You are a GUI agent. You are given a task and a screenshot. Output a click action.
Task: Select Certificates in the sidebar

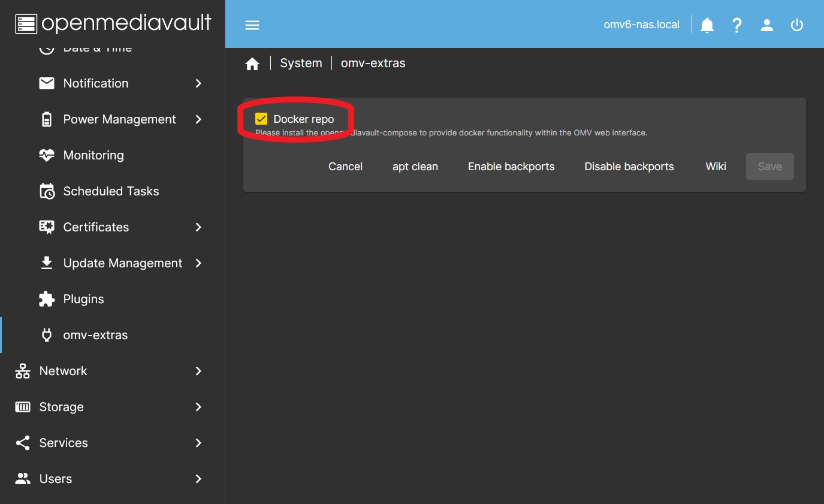pos(96,227)
